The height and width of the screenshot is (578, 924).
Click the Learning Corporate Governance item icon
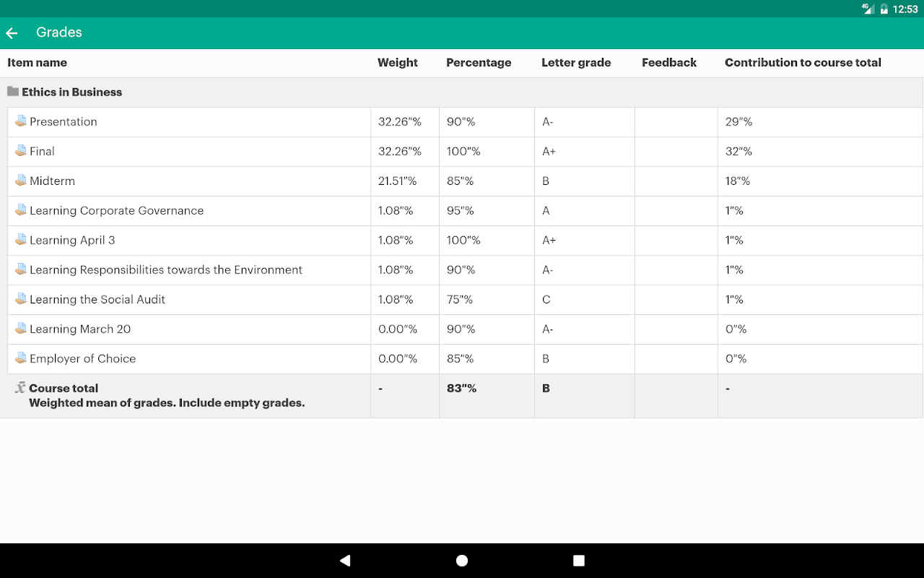(x=21, y=210)
